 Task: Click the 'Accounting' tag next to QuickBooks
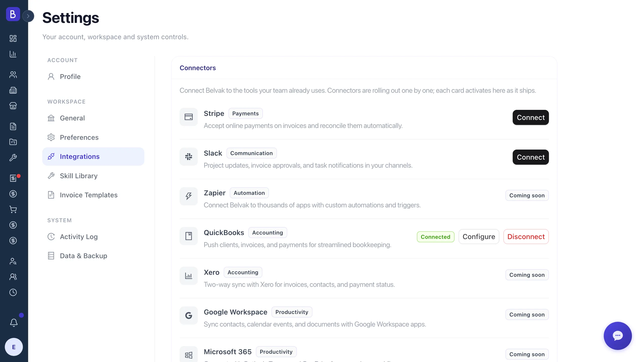click(x=268, y=233)
